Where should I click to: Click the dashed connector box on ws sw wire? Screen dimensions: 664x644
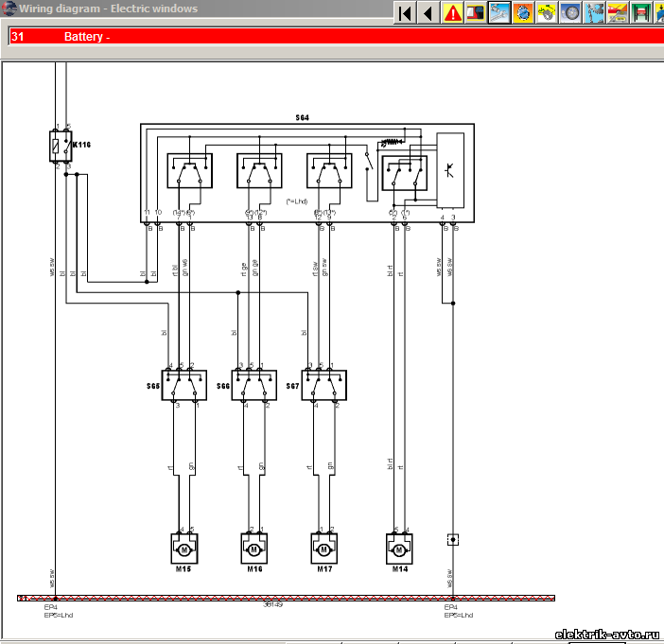point(453,540)
